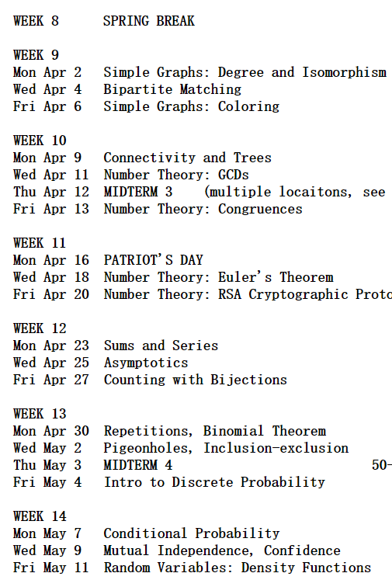392x580 pixels.
Task: Click Simple Graphs: Degree and Isomorphism line
Action: coord(245,72)
